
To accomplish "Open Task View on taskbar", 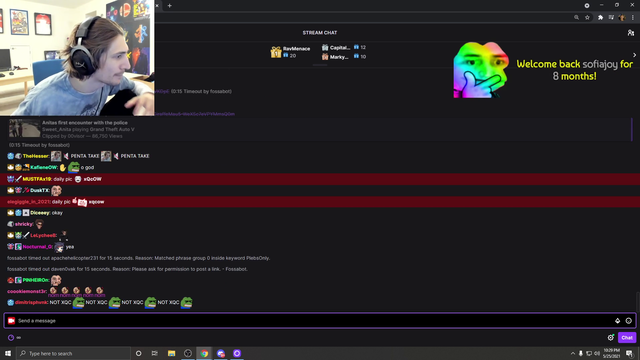I will coord(155,353).
